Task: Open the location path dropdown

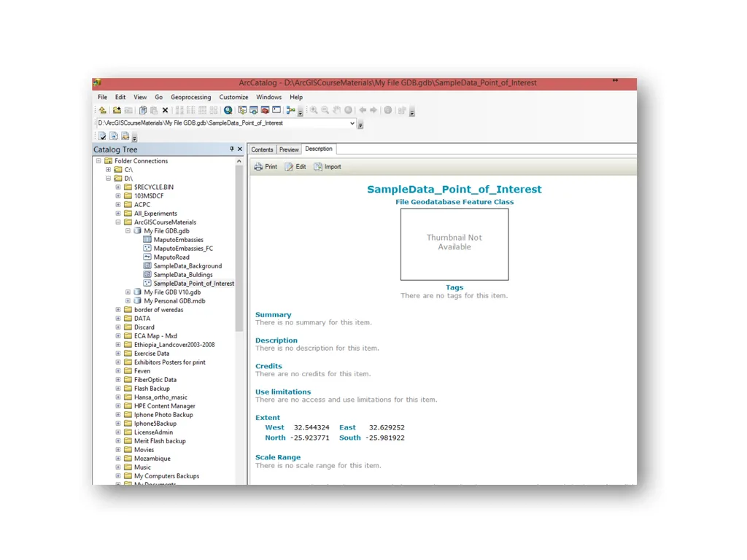Action: pyautogui.click(x=352, y=123)
